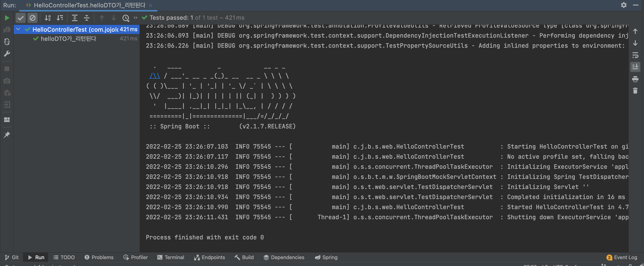Expand all test tree nodes
The height and width of the screenshot is (266, 644).
[x=75, y=18]
